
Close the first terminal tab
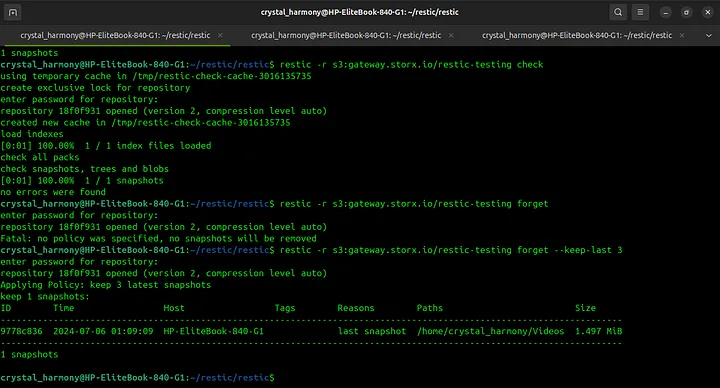(220, 35)
